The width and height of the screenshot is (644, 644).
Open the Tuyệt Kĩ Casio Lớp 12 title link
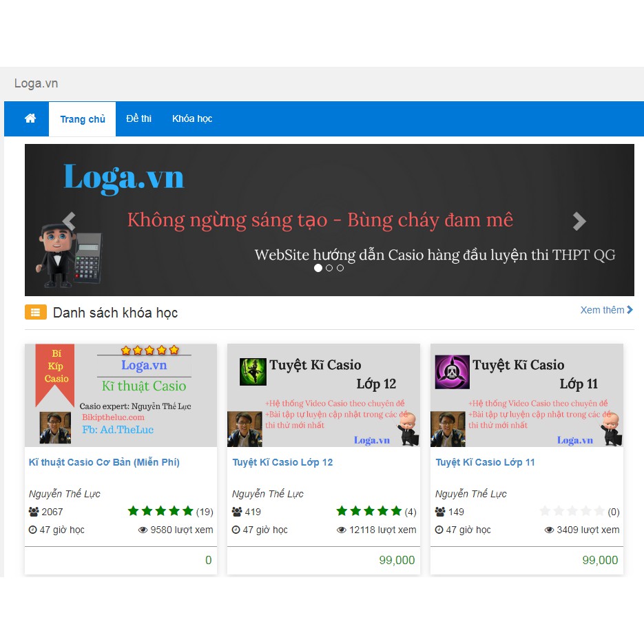click(x=282, y=462)
